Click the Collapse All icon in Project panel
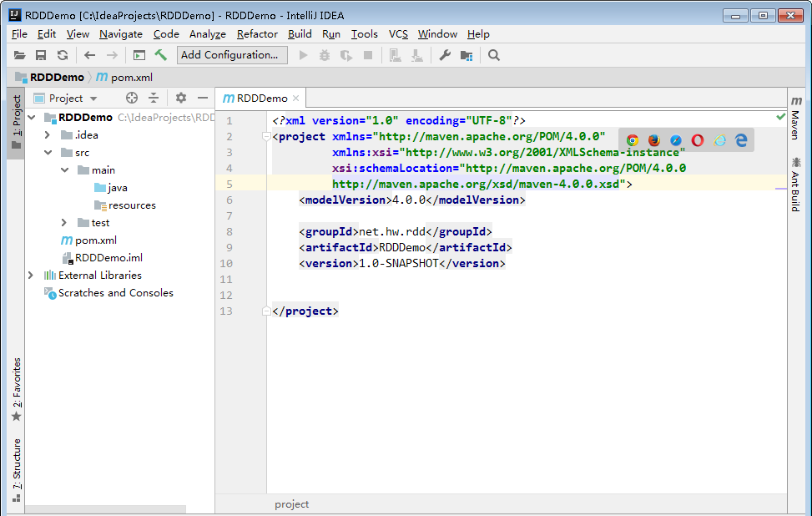 154,98
